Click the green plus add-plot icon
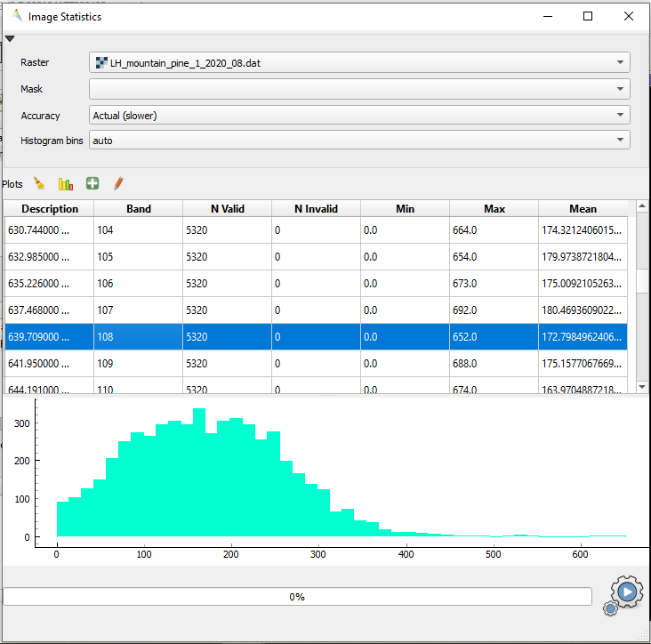 pos(92,183)
